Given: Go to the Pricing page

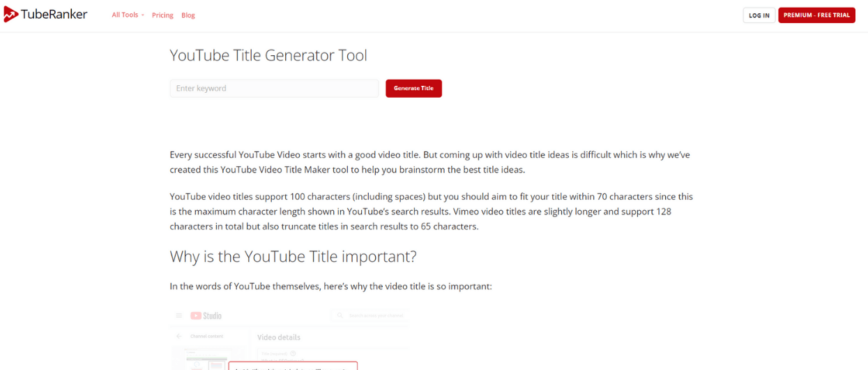Looking at the screenshot, I should 162,15.
